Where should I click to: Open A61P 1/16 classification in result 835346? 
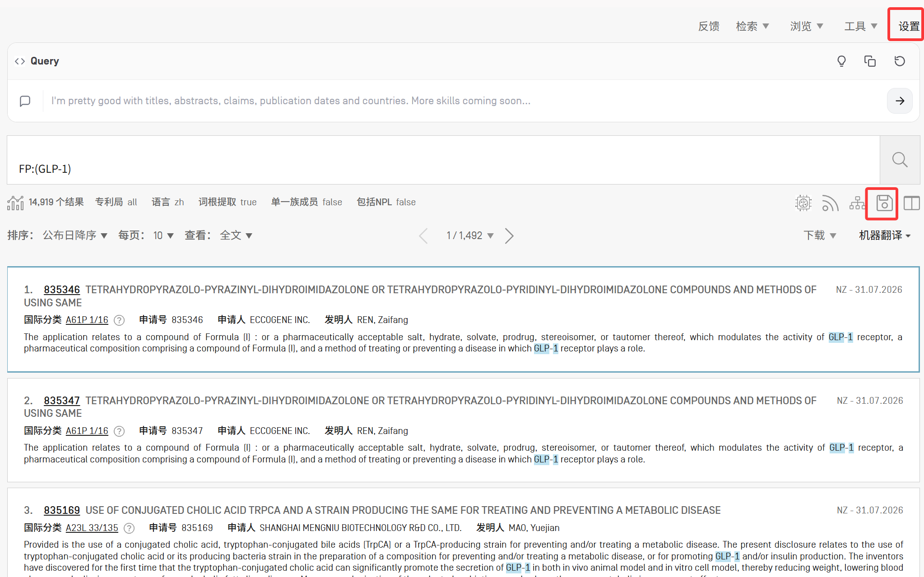87,320
